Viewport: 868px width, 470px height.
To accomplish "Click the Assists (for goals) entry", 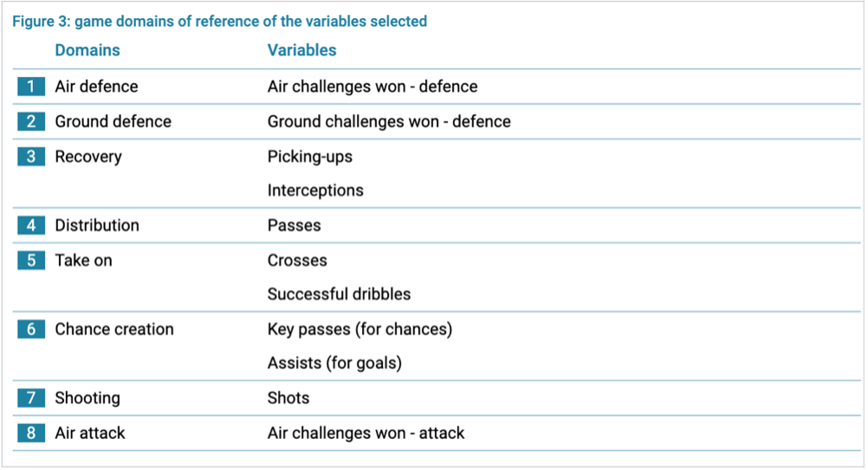I will (334, 364).
